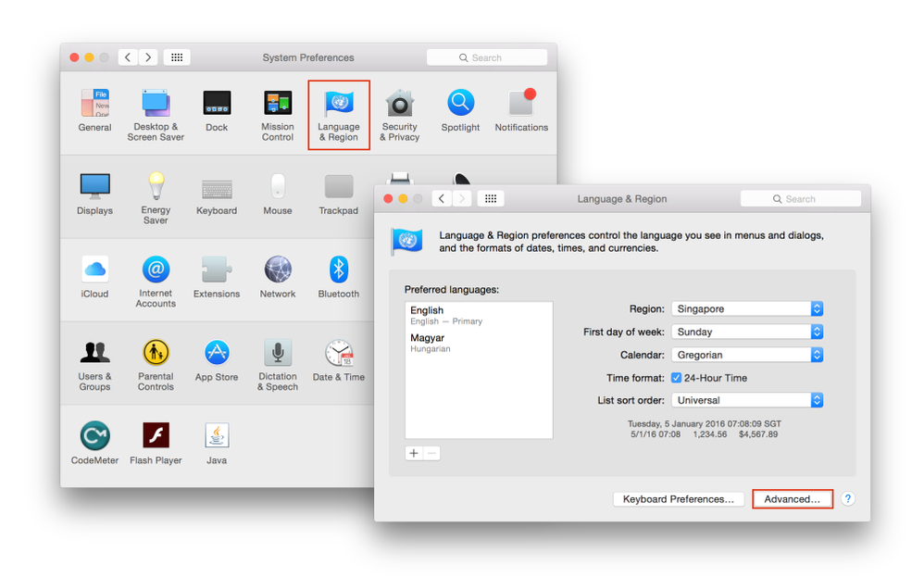Open Parental Controls preferences
Viewport: 924px width, 577px height.
click(x=156, y=365)
